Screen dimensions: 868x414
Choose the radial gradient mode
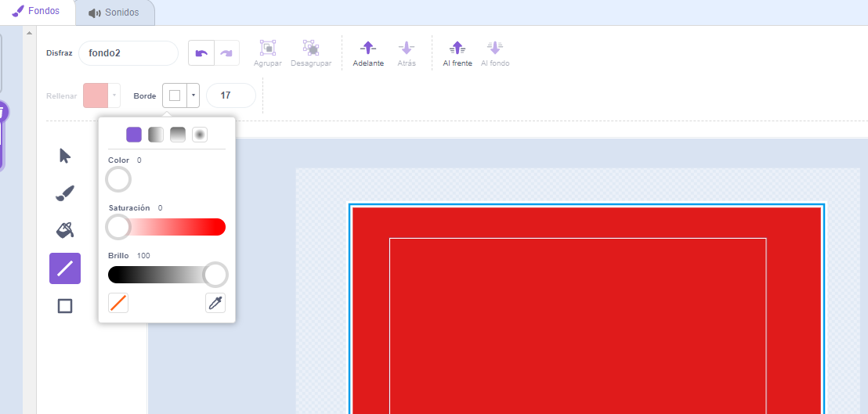point(200,135)
